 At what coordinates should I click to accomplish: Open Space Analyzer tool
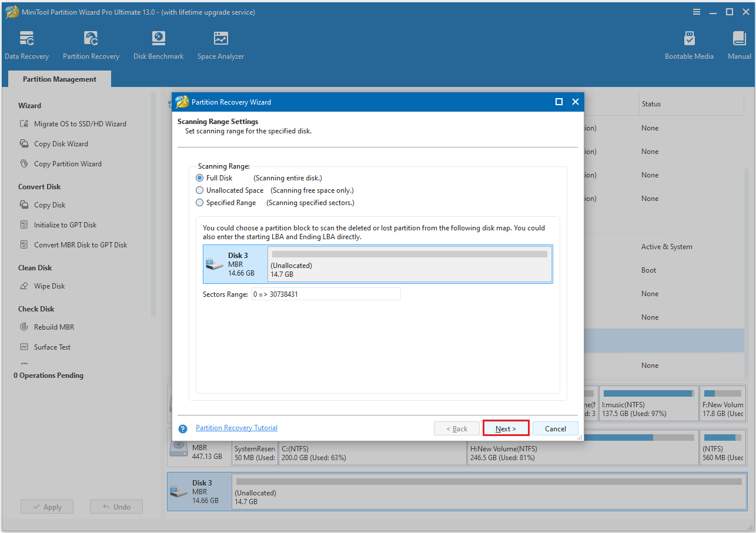coord(220,46)
